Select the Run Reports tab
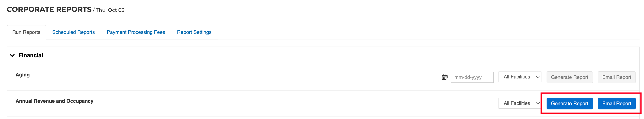 [x=26, y=32]
